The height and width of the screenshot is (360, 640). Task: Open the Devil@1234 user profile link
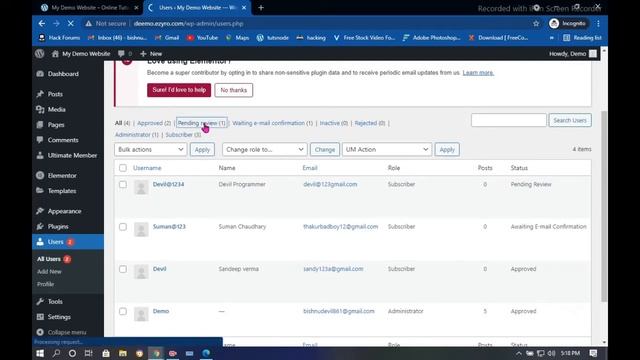(168, 184)
